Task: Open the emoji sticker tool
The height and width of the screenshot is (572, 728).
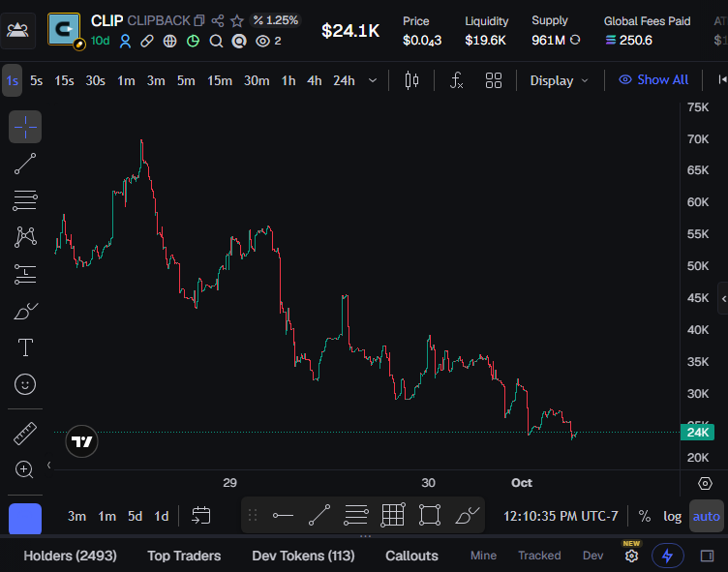Action: [25, 384]
